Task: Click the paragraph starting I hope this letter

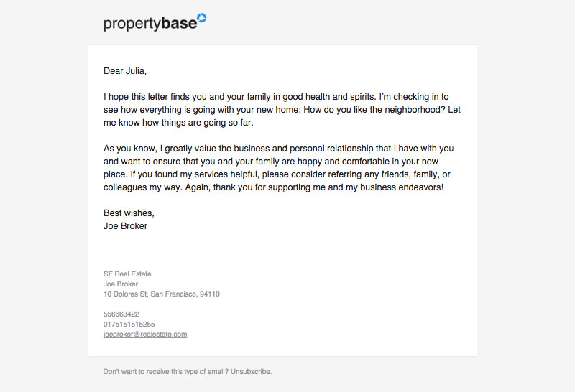Action: click(x=282, y=110)
